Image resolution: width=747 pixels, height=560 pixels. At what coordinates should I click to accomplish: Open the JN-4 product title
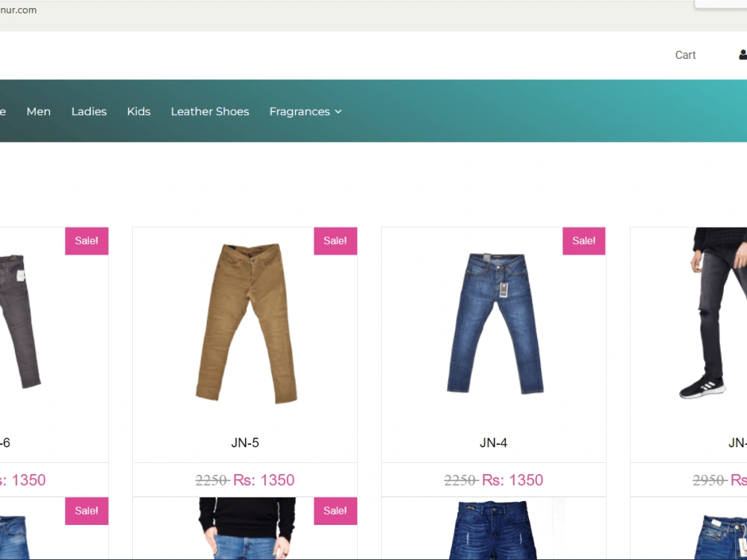[x=494, y=443]
